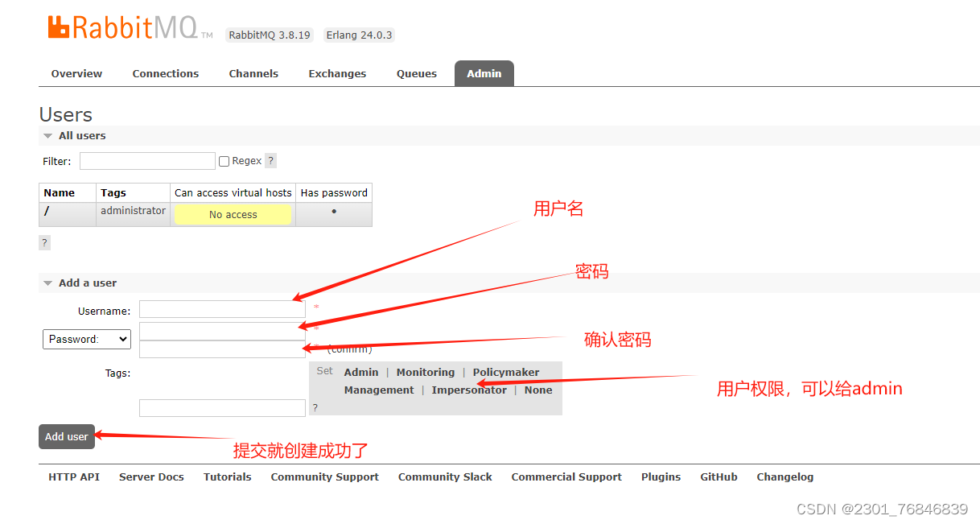Set the Impersonator tag
The width and height of the screenshot is (980, 524).
point(469,390)
